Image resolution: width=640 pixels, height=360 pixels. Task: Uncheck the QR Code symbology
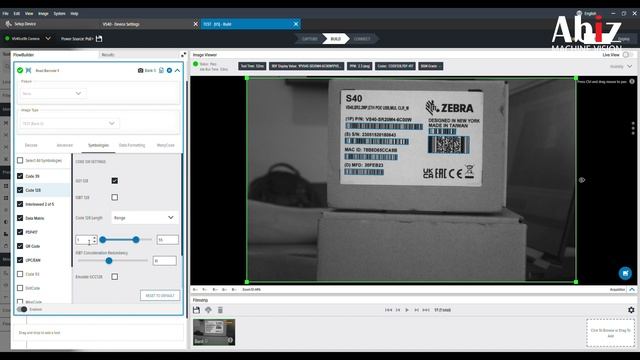pos(20,246)
